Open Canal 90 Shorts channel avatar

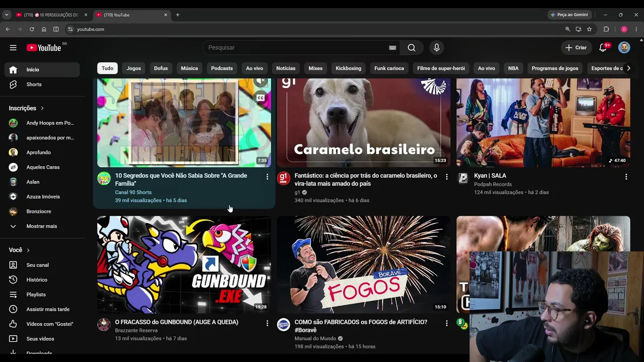104,178
